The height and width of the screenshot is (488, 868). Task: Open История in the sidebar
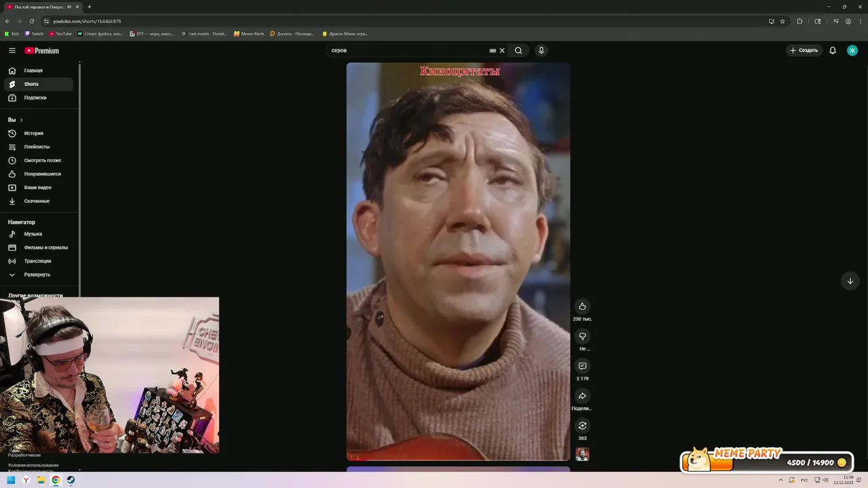(39, 134)
